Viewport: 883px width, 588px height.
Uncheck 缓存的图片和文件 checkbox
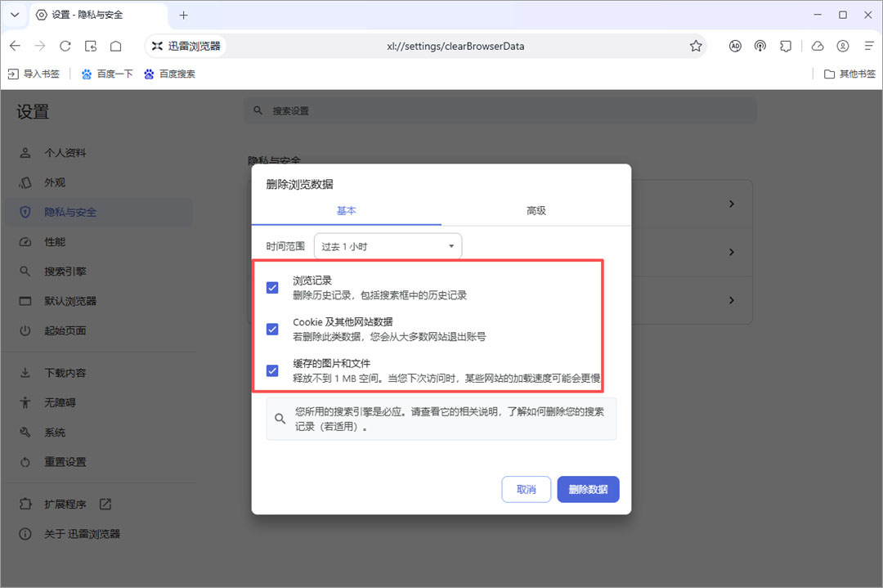(x=272, y=370)
